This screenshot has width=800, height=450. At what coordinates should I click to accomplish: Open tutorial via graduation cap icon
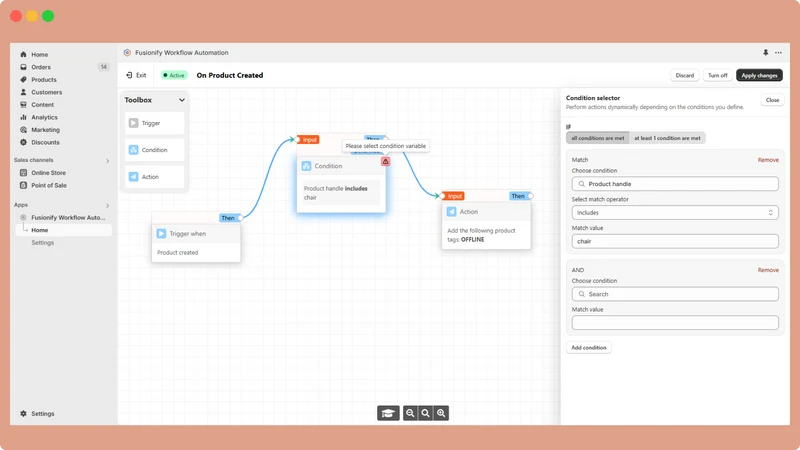[x=388, y=413]
